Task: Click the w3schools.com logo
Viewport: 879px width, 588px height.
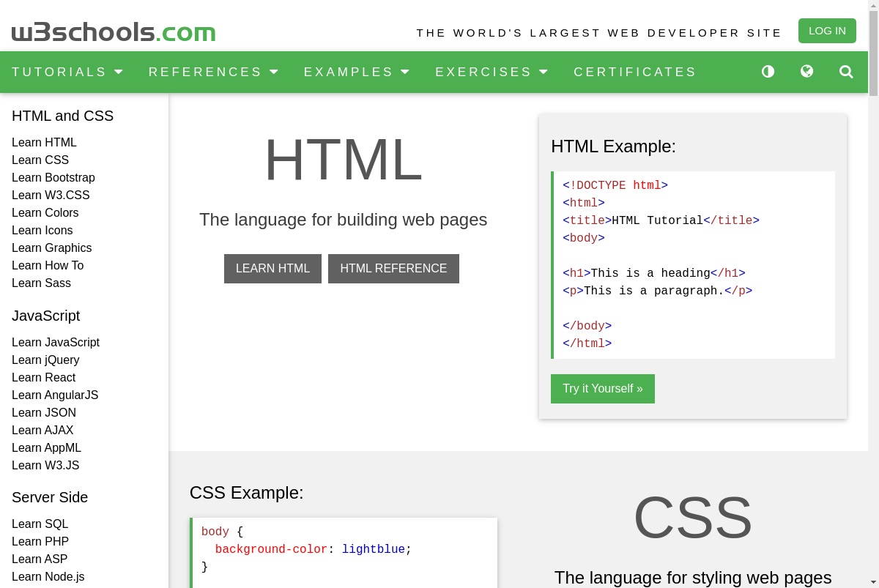Action: (114, 32)
